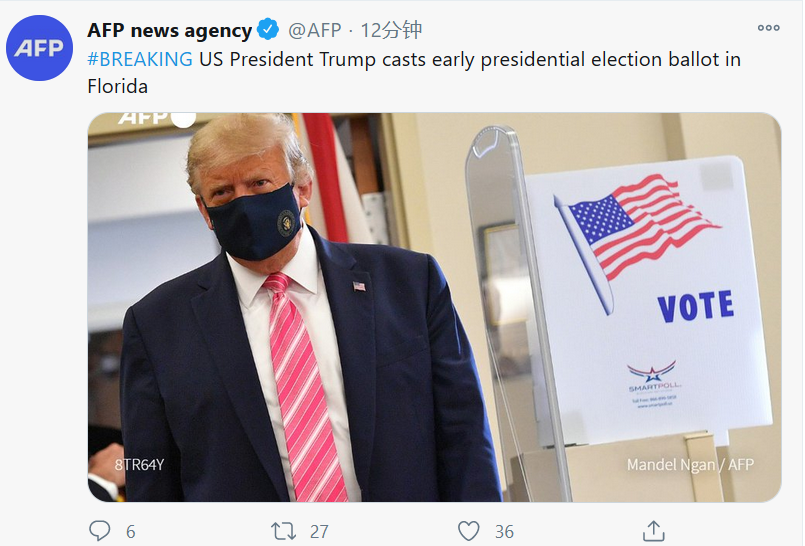The image size is (805, 546).
Task: Click the retweet count 27
Action: pyautogui.click(x=319, y=531)
